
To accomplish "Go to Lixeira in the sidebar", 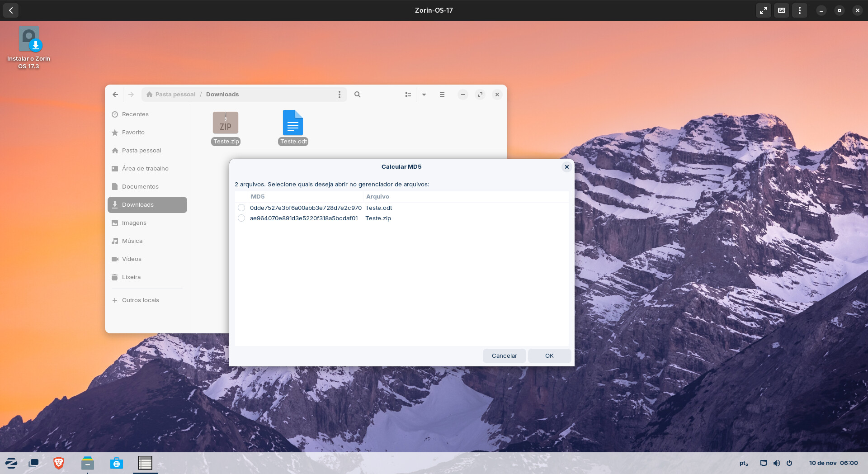I will pos(131,277).
